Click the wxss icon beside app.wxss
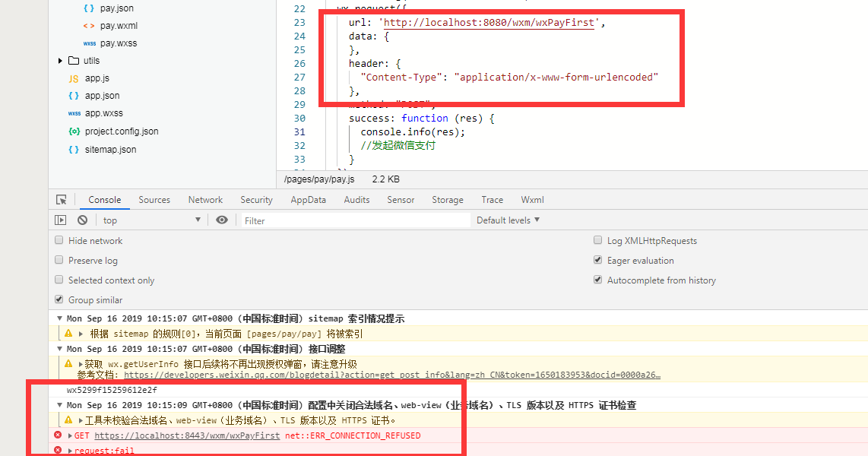 point(74,113)
